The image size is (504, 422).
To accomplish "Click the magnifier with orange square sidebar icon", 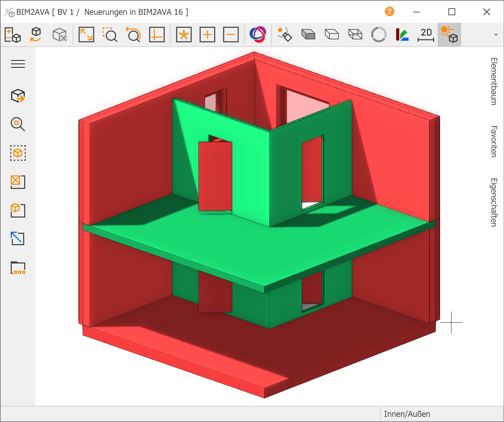I will (18, 124).
